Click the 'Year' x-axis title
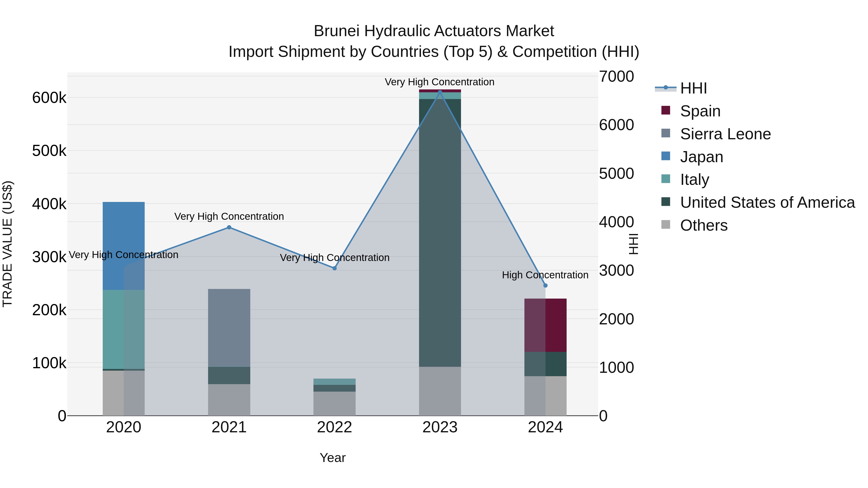868x488 pixels. (x=332, y=458)
